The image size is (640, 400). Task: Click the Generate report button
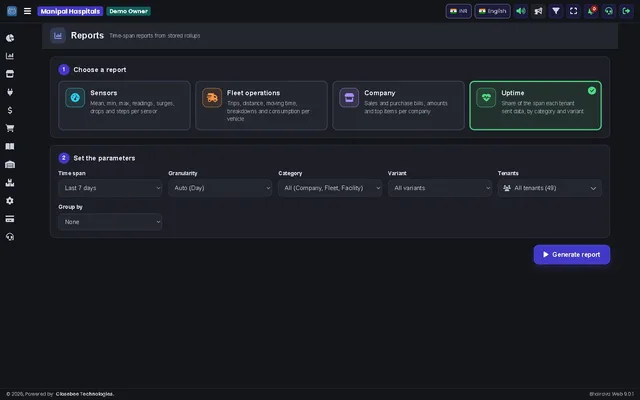[572, 255]
